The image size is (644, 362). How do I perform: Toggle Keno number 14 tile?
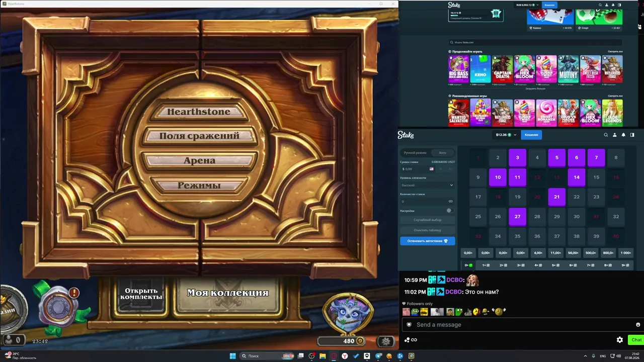point(577,177)
